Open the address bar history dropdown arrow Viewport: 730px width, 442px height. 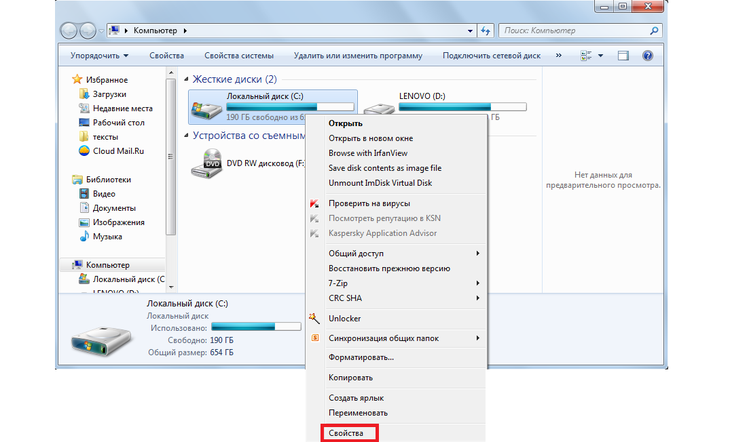click(x=470, y=31)
